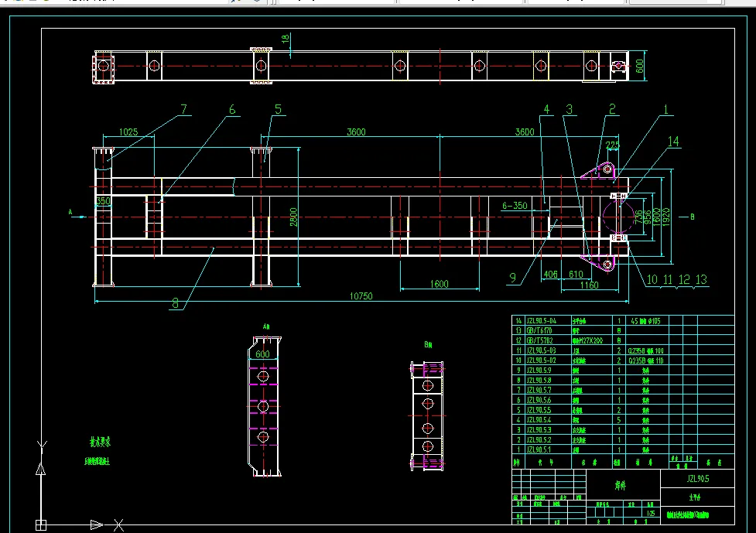Select the Q235B material cell ending 110
This screenshot has height=533, width=756.
[x=645, y=360]
